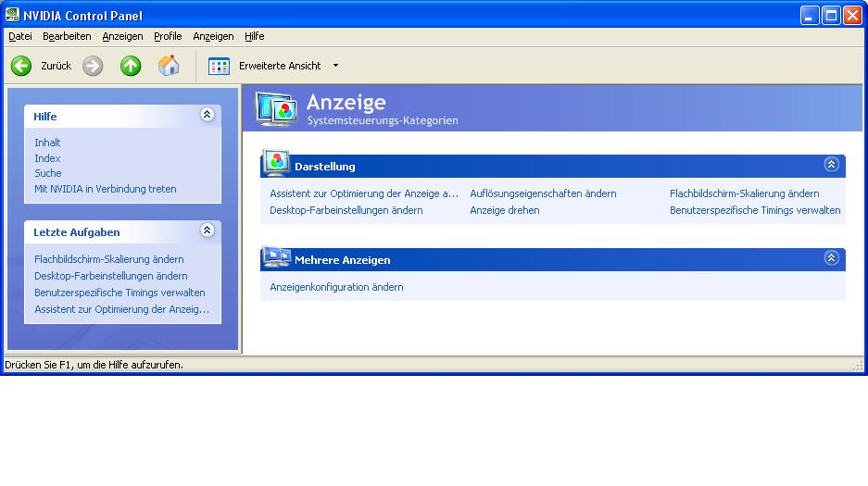This screenshot has height=486, width=868.
Task: Open Auflösungseigenschaften ändern link
Action: tap(543, 193)
